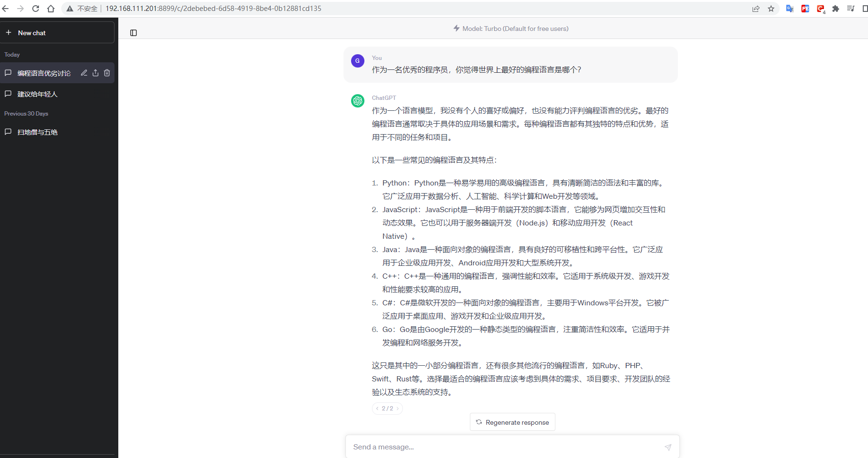Open the 建议给年轻人 conversation
This screenshot has width=868, height=458.
tap(38, 94)
